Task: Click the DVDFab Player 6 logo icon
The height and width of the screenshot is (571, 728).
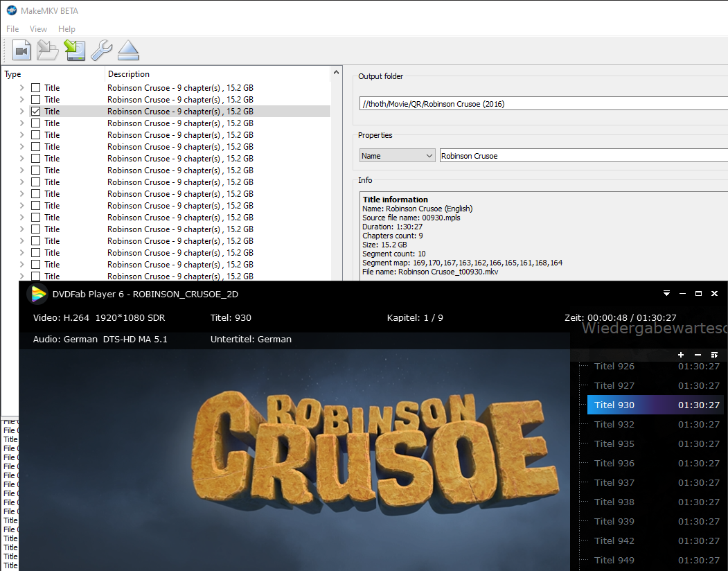Action: [x=37, y=294]
